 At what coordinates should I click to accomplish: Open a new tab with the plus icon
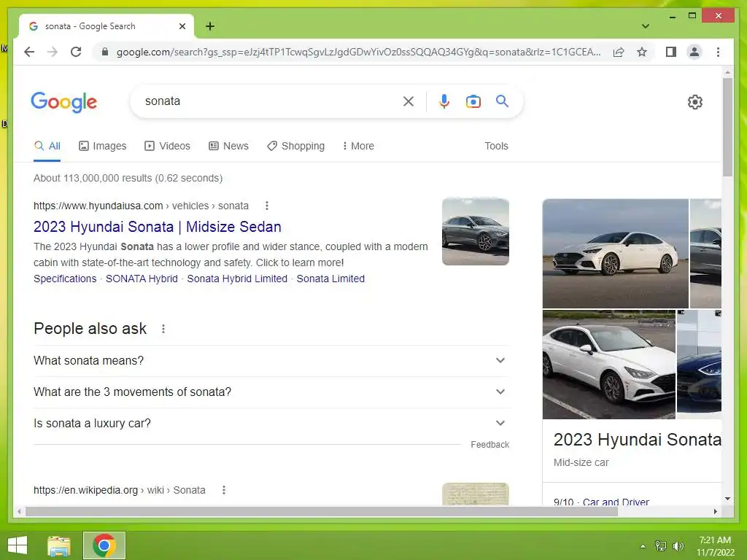tap(209, 26)
